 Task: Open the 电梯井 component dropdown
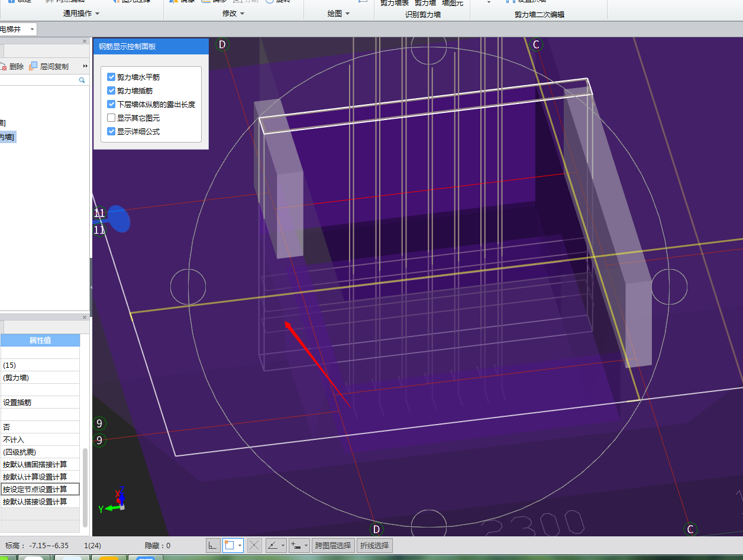31,29
